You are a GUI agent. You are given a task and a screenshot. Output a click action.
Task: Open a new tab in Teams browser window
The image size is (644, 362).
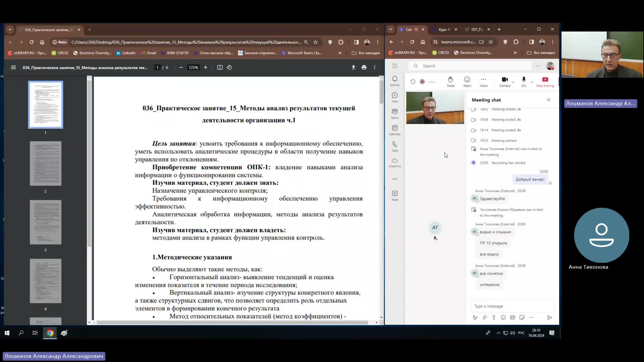[499, 29]
